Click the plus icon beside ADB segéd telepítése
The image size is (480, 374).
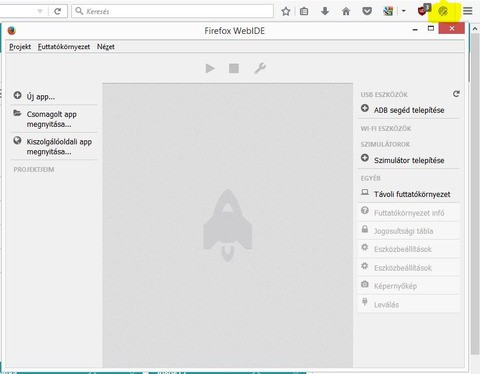pyautogui.click(x=365, y=108)
